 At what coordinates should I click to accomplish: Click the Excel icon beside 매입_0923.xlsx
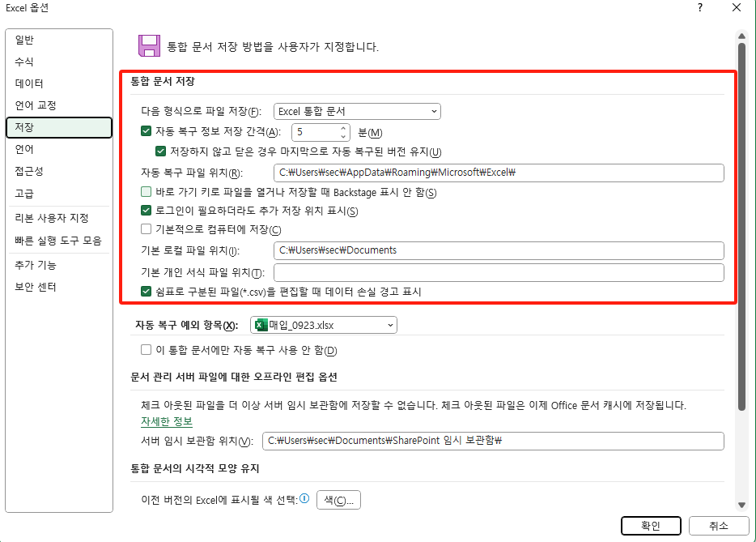tap(261, 325)
